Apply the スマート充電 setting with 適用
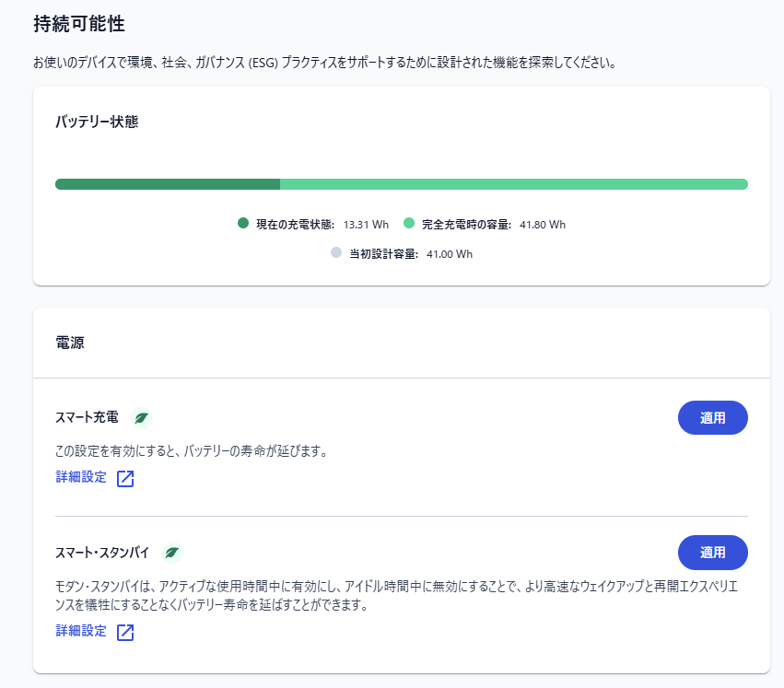Viewport: 784px width, 688px height. pyautogui.click(x=712, y=417)
